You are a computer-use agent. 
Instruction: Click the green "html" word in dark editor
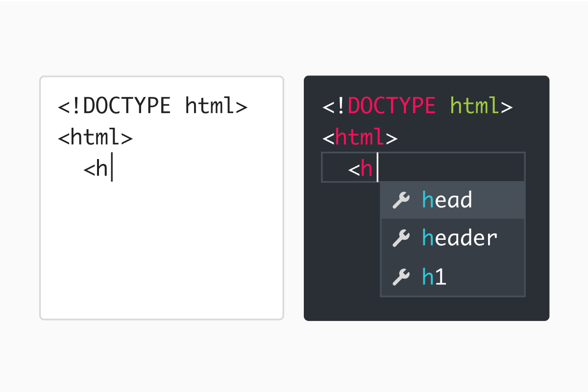pos(475,106)
